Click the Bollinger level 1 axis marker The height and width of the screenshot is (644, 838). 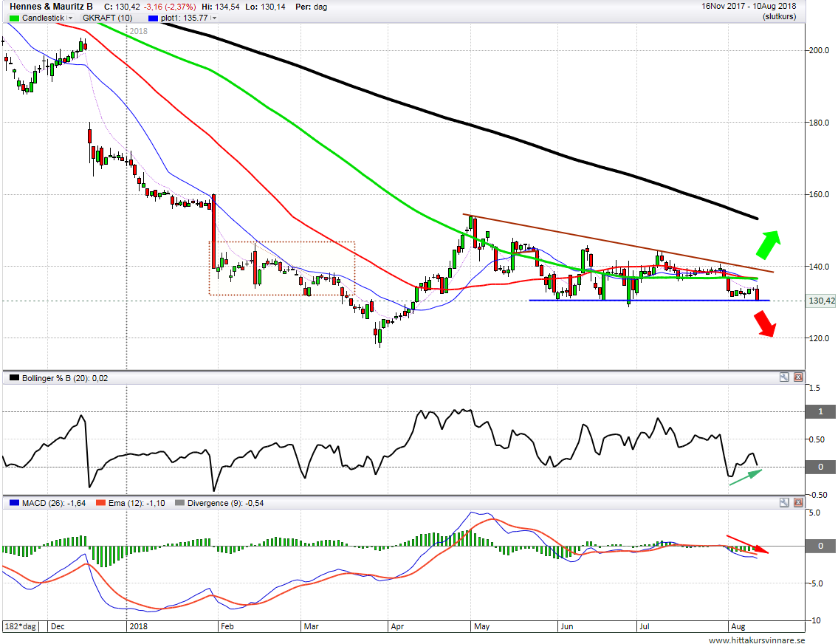821,411
